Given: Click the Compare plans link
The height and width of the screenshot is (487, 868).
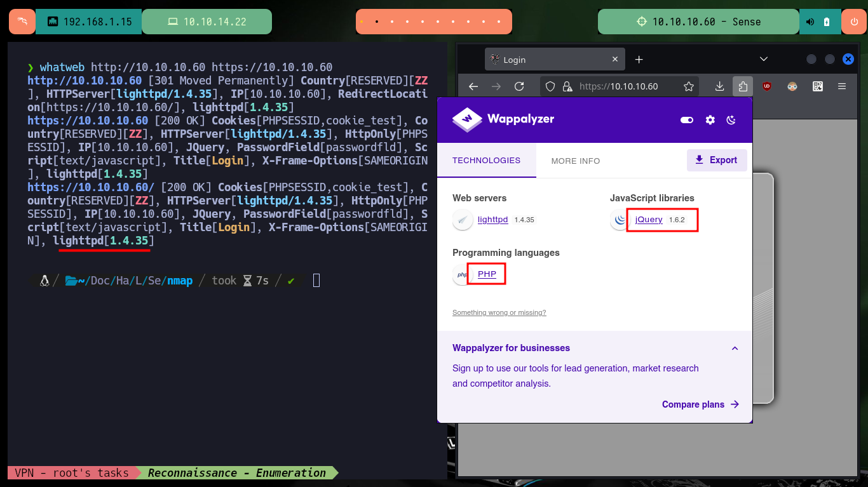Looking at the screenshot, I should (x=701, y=404).
